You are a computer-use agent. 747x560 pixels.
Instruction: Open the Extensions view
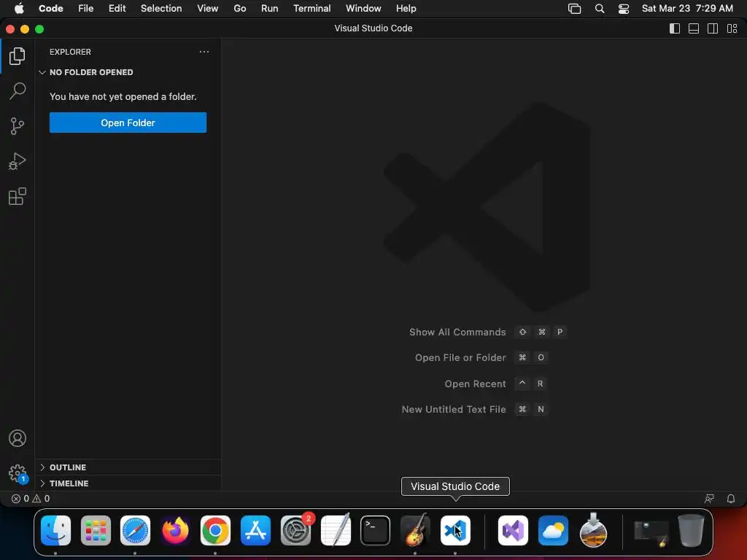coord(18,196)
